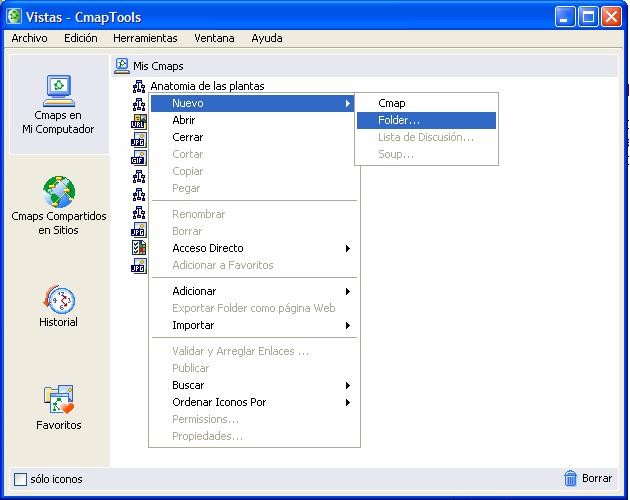Choose Cmap in Nuevo submenu
The height and width of the screenshot is (500, 630).
(x=426, y=103)
